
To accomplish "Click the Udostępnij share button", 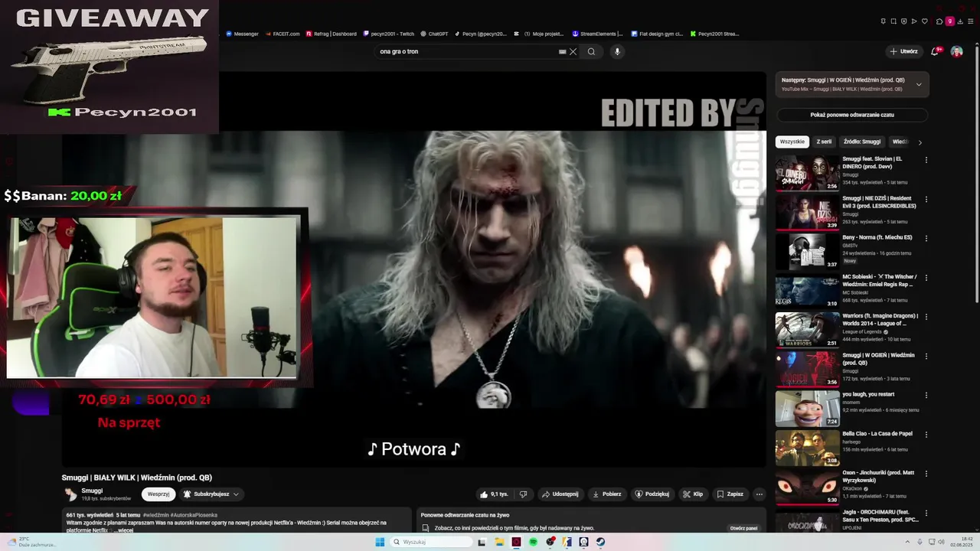I will (x=560, y=494).
